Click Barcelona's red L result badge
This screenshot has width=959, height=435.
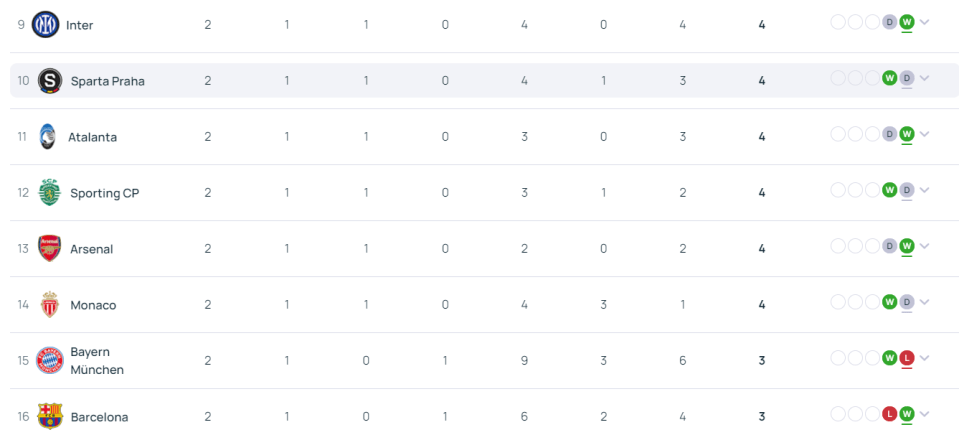[x=889, y=414]
